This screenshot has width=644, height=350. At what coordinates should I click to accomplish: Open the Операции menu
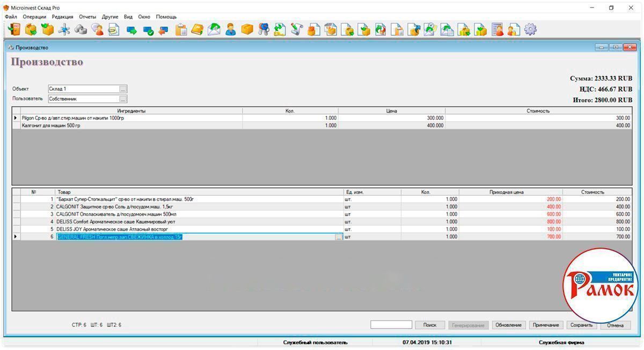click(x=34, y=17)
